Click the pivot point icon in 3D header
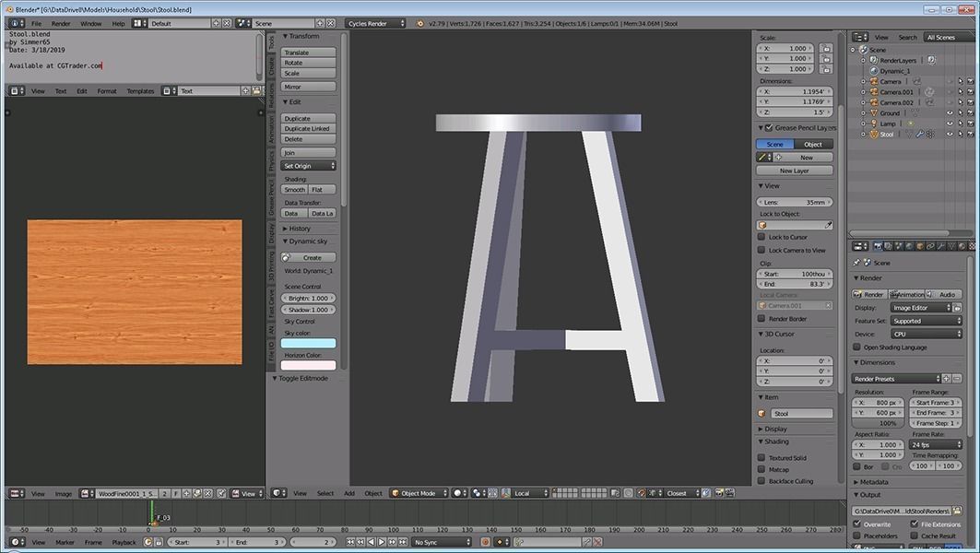Viewport: 980px width, 553px height. 478,493
